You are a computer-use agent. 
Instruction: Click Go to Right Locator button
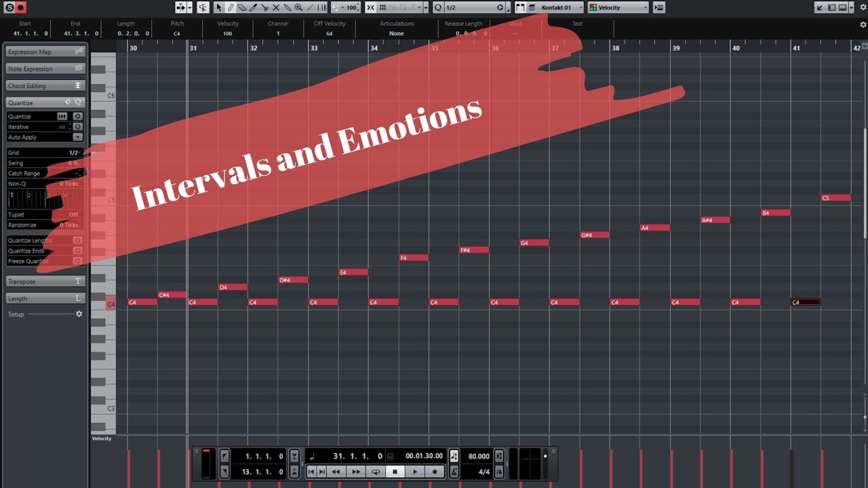[225, 472]
